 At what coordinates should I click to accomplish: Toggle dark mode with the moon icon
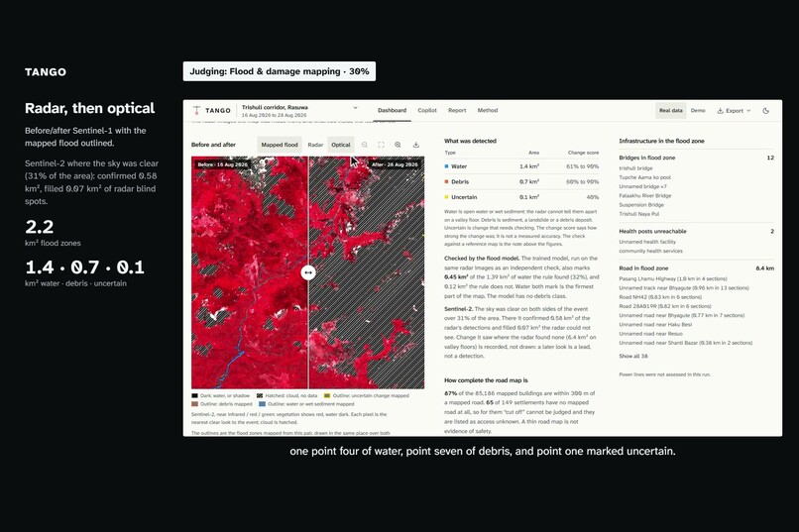point(766,111)
